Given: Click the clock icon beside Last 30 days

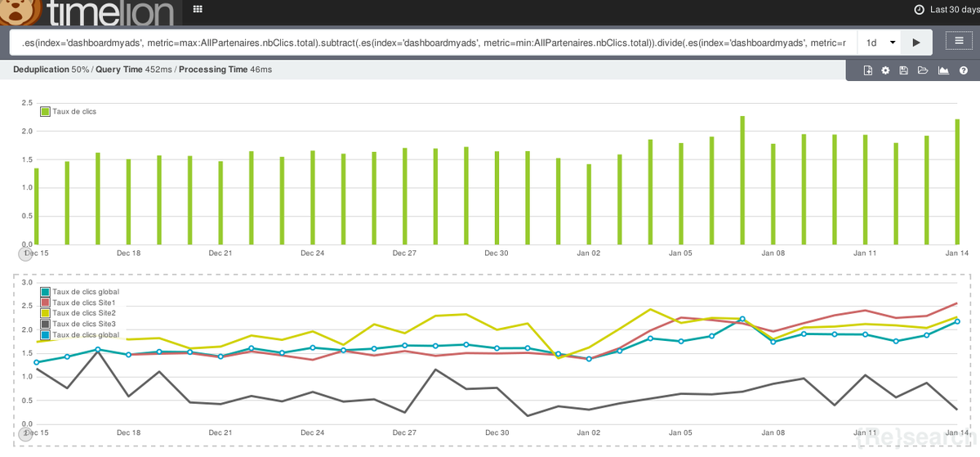Looking at the screenshot, I should click(x=920, y=10).
